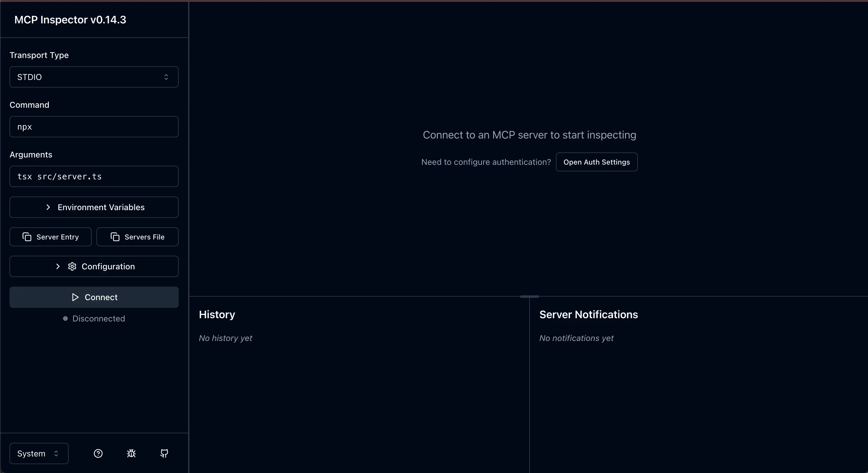
Task: Expand the Environment Variables section
Action: pos(94,207)
